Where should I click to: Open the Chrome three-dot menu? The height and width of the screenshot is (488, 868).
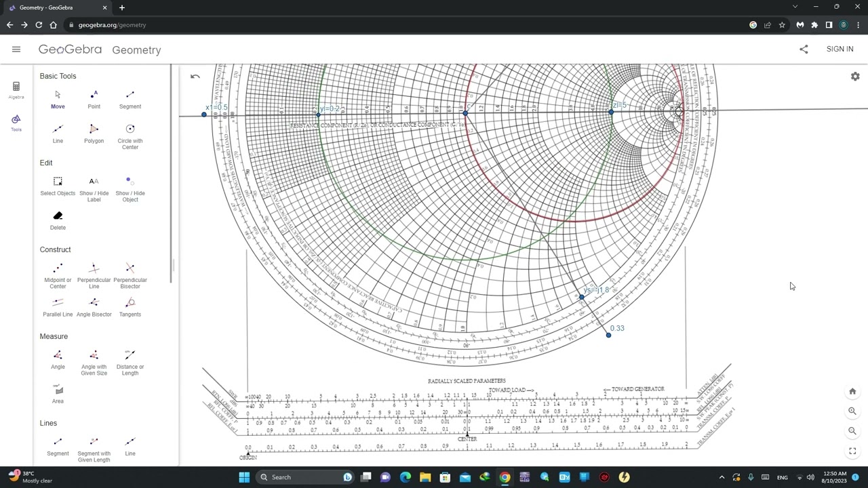pos(858,25)
